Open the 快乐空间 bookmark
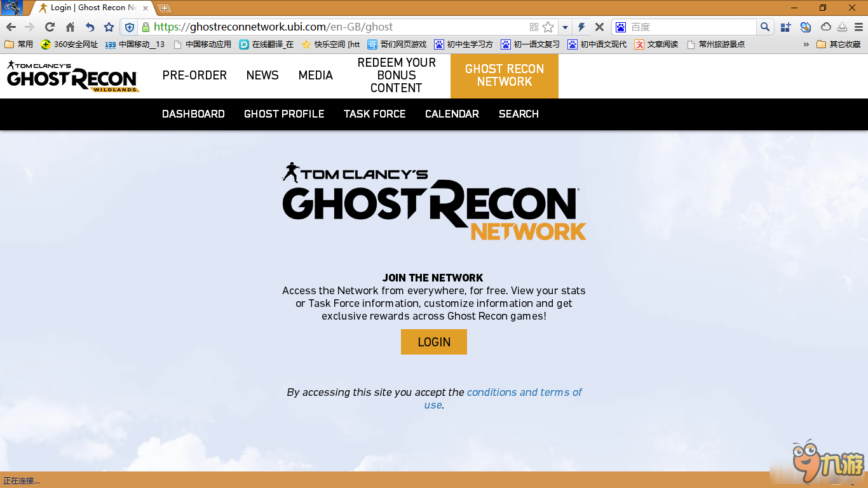The image size is (868, 488). [331, 44]
